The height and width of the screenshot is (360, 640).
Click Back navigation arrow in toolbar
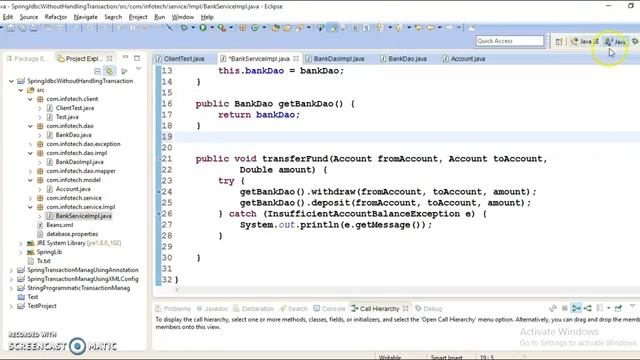[430, 28]
